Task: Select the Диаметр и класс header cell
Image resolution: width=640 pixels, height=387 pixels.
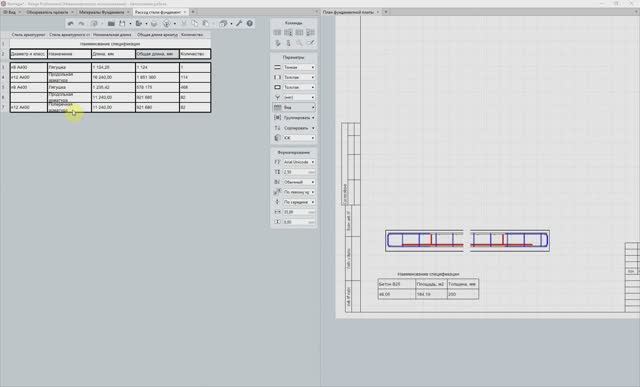Action: (x=29, y=54)
